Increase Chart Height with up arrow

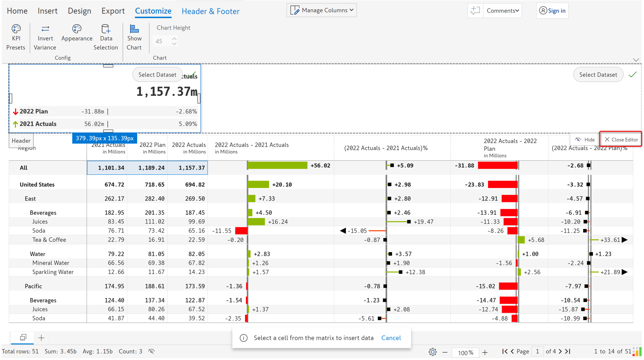pos(174,39)
